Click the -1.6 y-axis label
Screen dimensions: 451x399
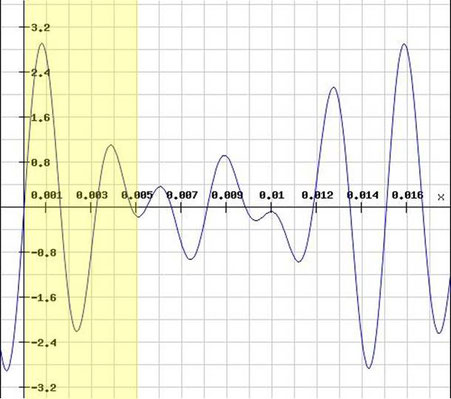tap(43, 298)
